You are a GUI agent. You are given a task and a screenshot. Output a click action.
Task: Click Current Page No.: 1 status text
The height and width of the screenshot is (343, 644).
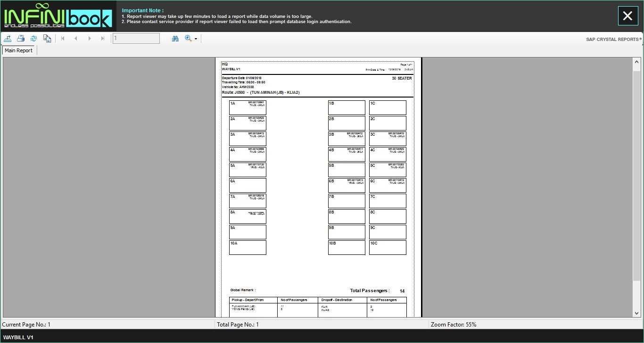(26, 325)
